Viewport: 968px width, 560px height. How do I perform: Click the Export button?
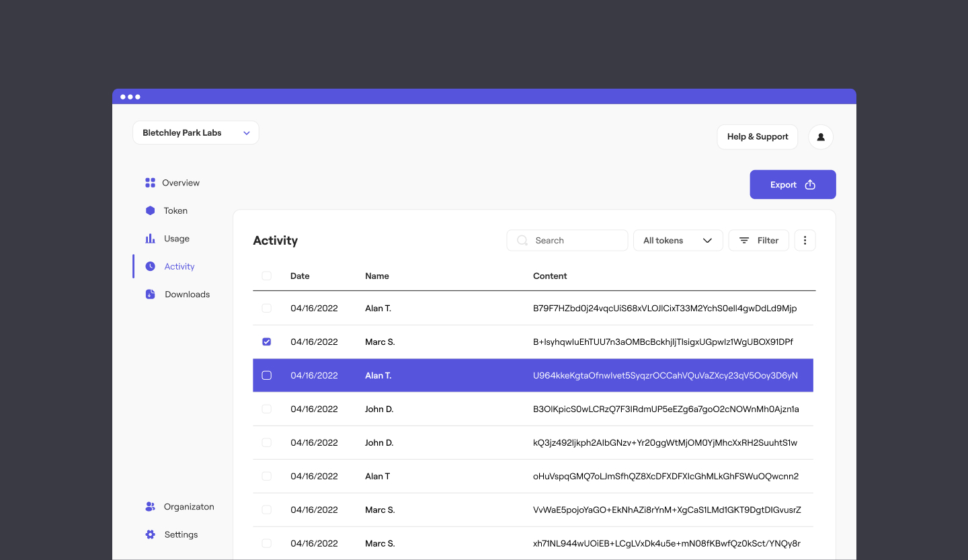793,184
